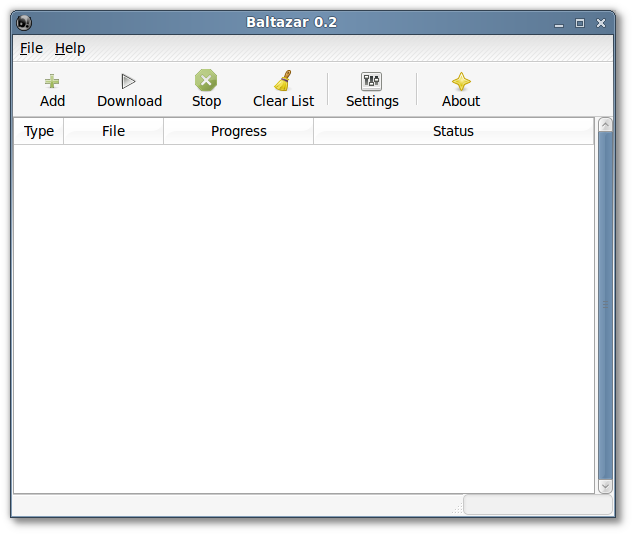This screenshot has width=633, height=535.
Task: Sort by the Type column header
Action: pyautogui.click(x=39, y=131)
